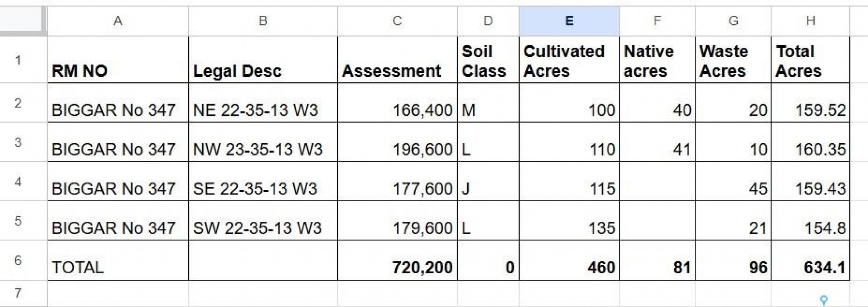This screenshot has height=307, width=868.
Task: Select cultivated acres value 115
Action: point(569,181)
